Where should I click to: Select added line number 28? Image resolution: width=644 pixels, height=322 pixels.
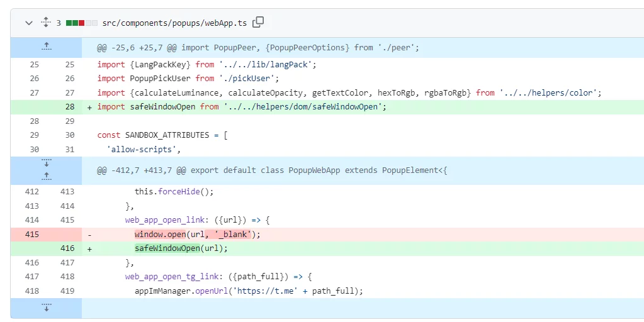(69, 107)
